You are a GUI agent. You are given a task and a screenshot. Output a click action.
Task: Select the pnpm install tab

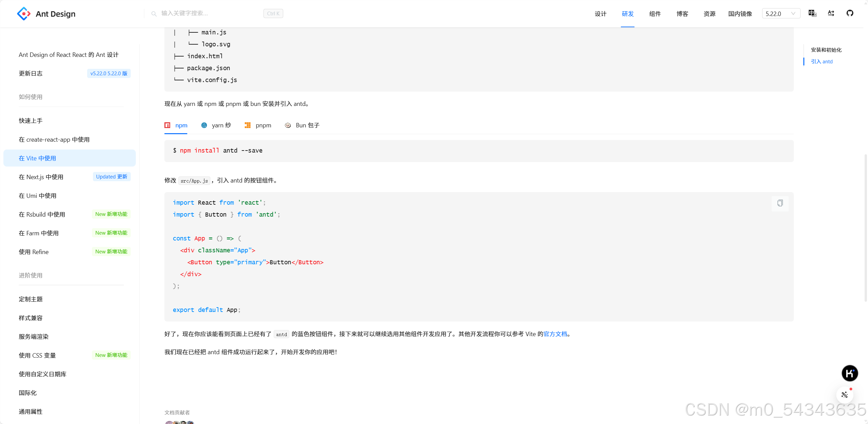tap(258, 125)
